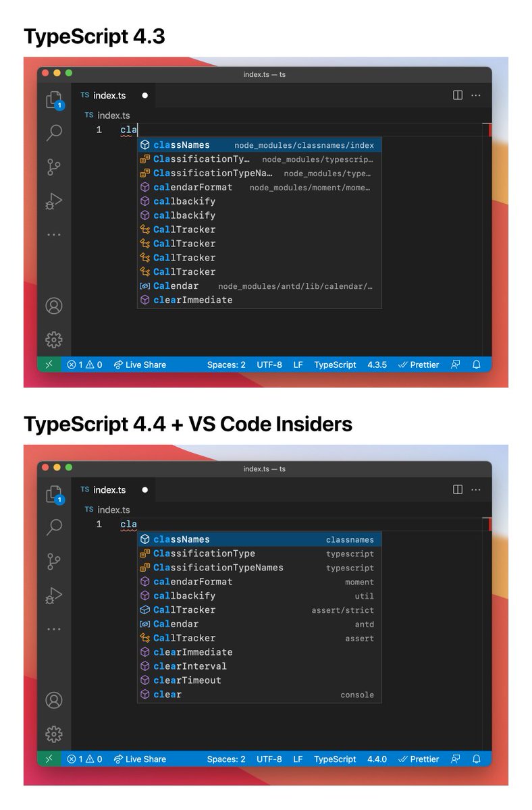Open Explorer icon in TypeScript 4.3 window
The width and height of the screenshot is (532, 810).
54,100
